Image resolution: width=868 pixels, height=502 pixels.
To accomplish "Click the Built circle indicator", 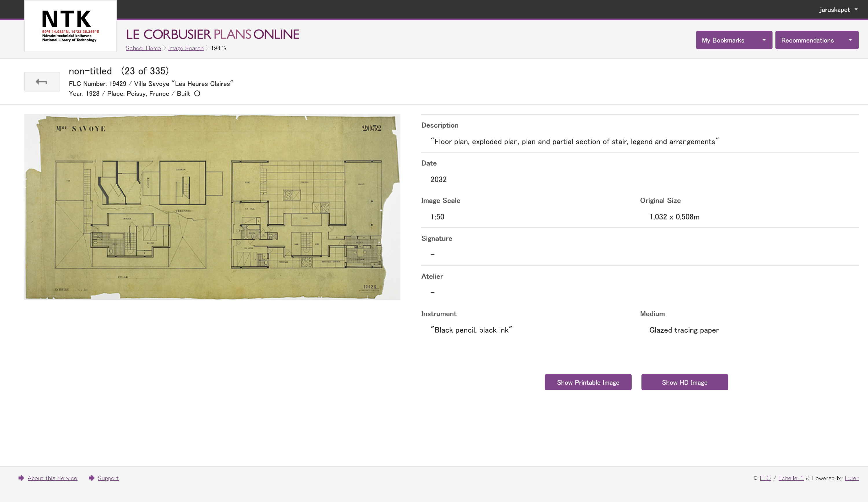I will coord(197,94).
